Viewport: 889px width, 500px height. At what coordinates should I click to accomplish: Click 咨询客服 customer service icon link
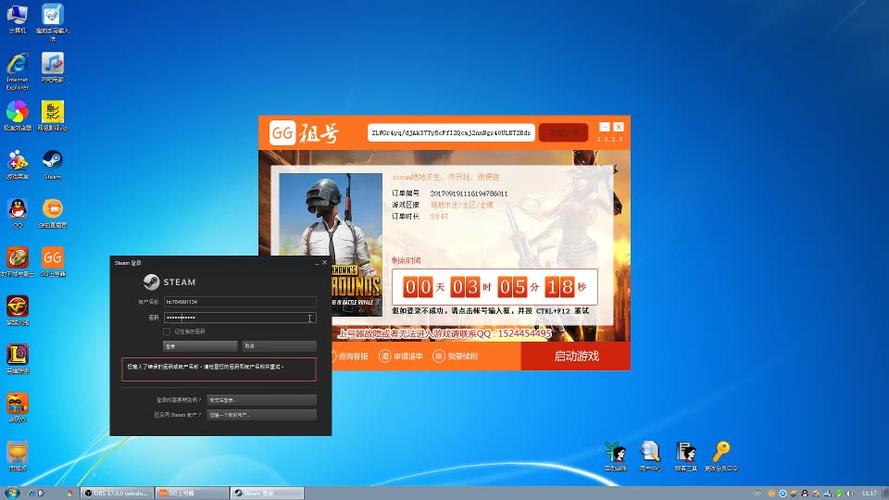click(x=350, y=356)
